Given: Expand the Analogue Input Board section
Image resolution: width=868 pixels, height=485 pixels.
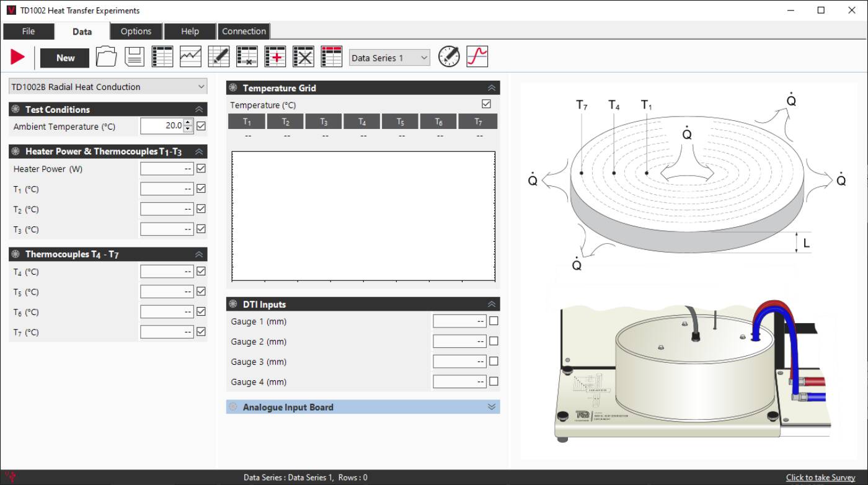Looking at the screenshot, I should tap(491, 407).
